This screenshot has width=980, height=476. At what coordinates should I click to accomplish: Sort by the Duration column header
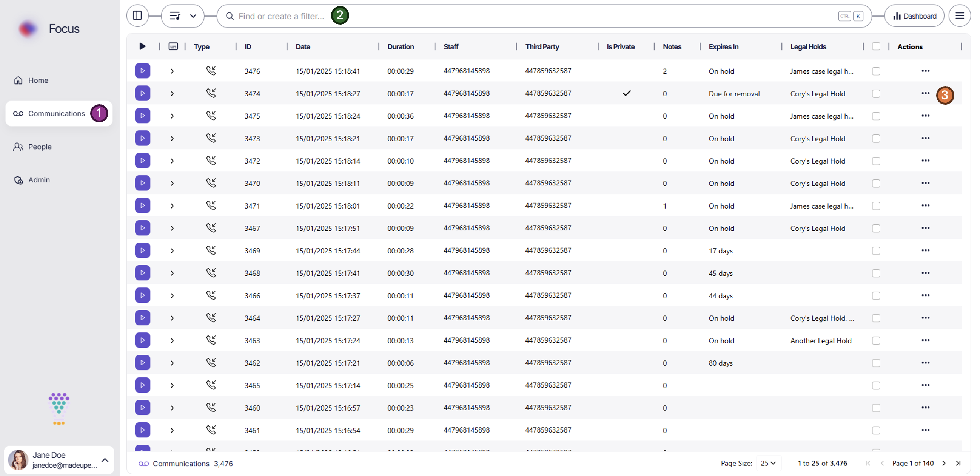[x=400, y=46]
